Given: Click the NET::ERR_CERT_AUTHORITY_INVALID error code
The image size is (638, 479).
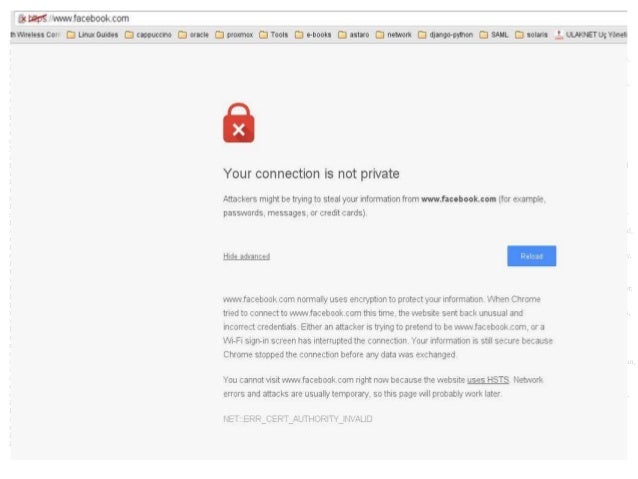Looking at the screenshot, I should tap(297, 419).
